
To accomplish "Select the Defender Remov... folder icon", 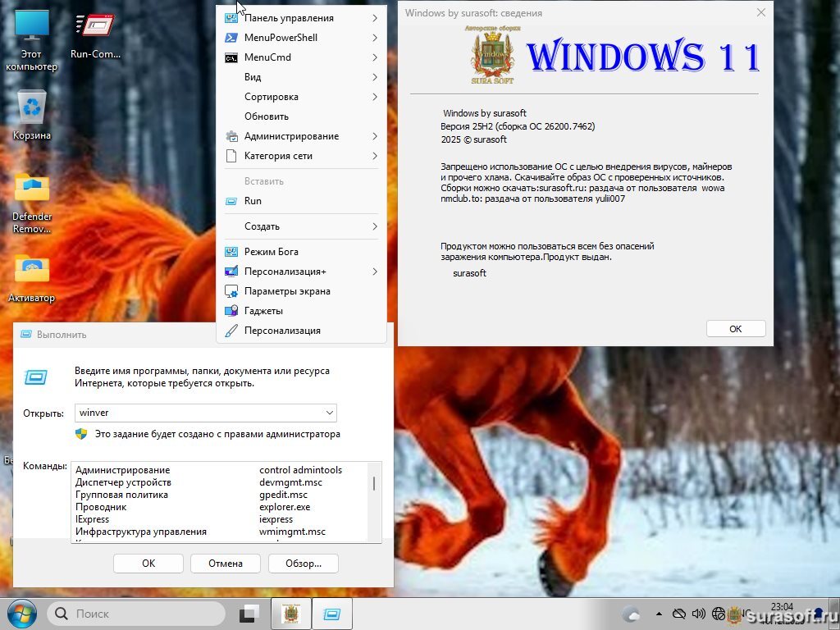I will pyautogui.click(x=32, y=203).
